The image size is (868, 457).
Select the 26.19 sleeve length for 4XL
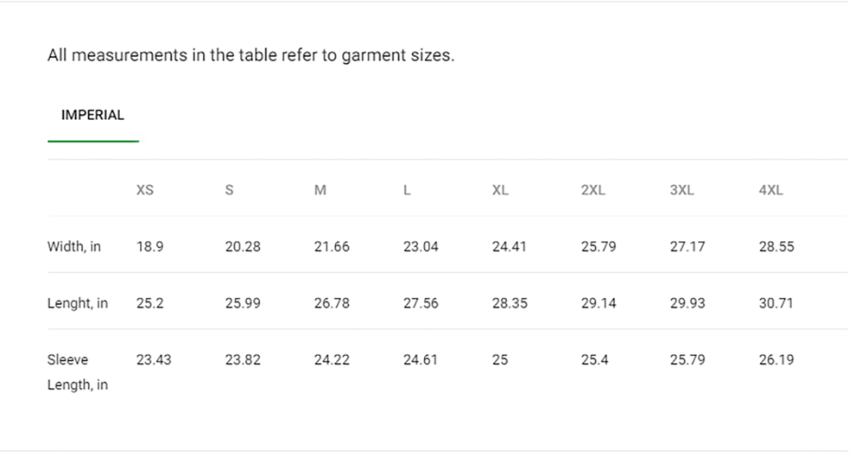(x=776, y=359)
